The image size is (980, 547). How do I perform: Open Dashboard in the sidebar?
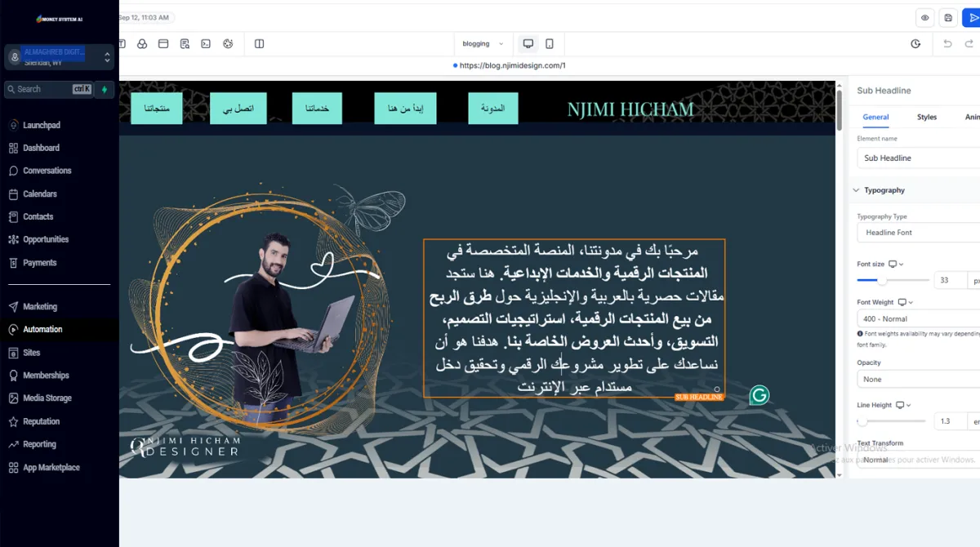click(x=41, y=148)
